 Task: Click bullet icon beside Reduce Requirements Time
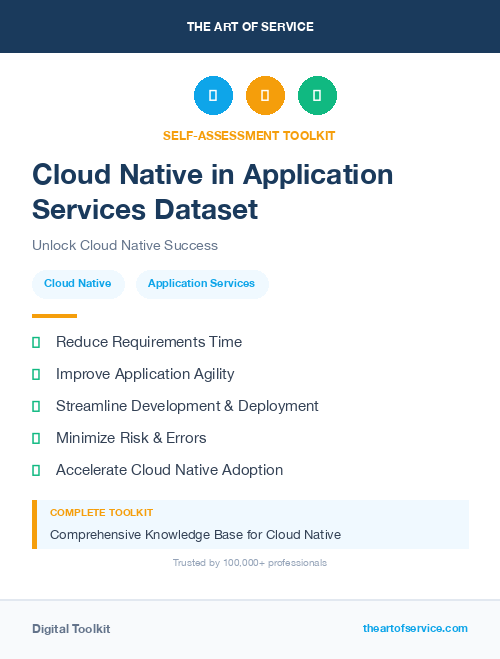pos(36,343)
